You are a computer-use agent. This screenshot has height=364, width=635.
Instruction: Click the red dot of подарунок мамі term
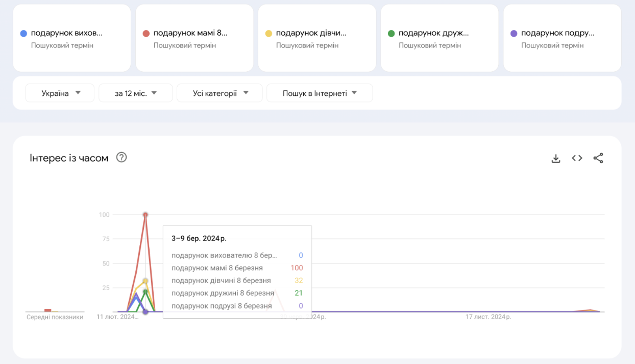(146, 34)
